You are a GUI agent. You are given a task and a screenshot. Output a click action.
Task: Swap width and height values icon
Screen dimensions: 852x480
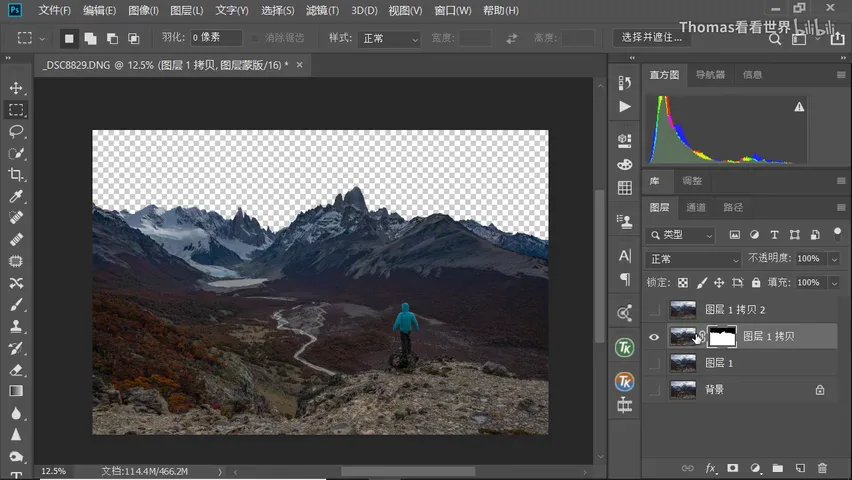(x=512, y=38)
